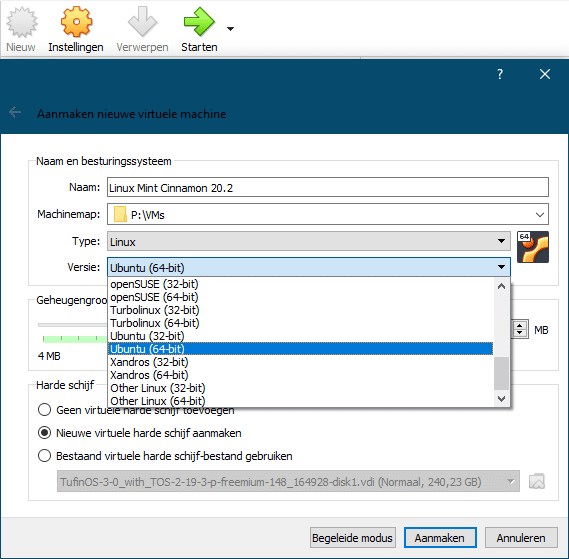Select Xandros (64-bit) option
Screen dimensions: 569x559
point(300,375)
